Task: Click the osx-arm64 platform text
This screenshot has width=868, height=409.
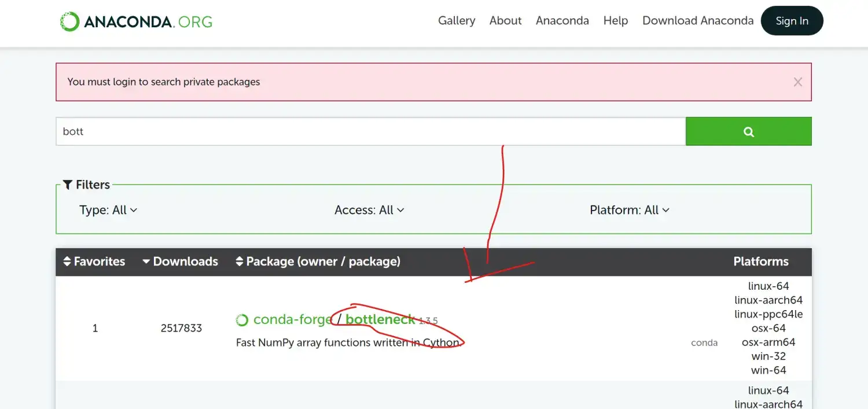Action: [768, 342]
